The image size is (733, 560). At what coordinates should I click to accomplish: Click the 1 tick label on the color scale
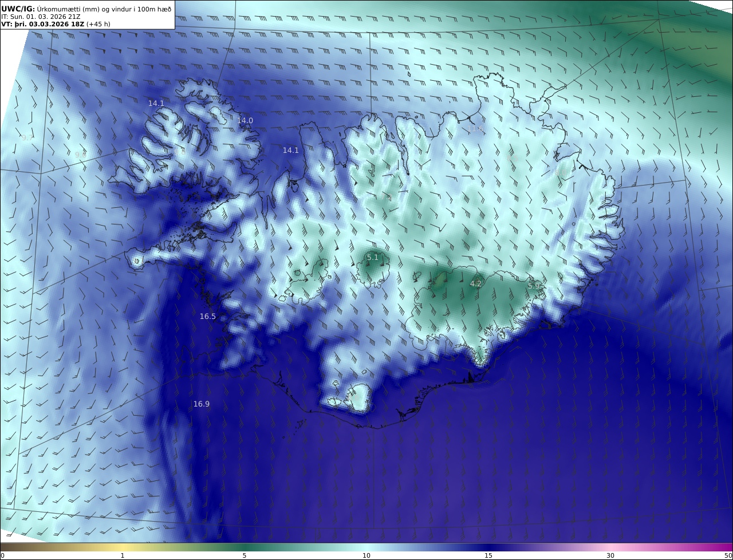tap(123, 555)
